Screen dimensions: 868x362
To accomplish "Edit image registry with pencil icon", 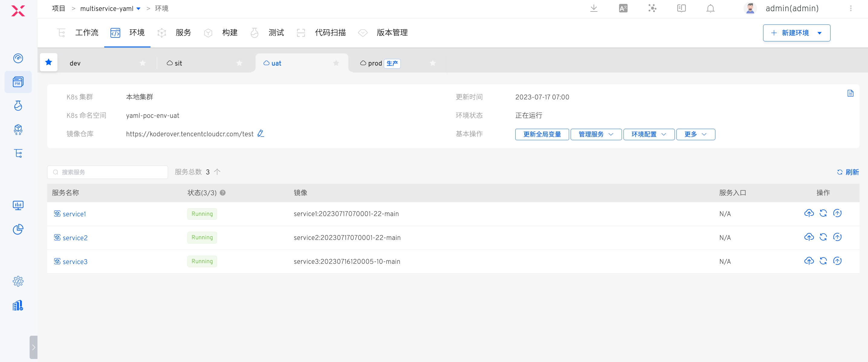I will (x=261, y=134).
